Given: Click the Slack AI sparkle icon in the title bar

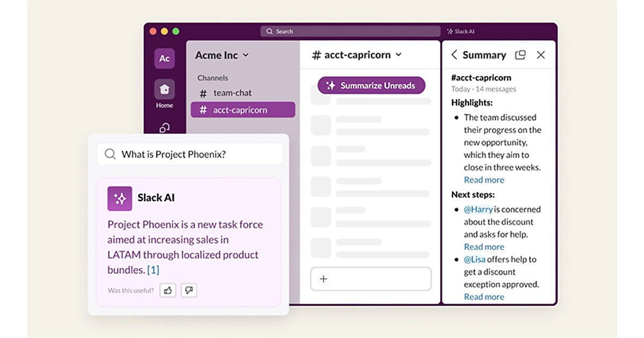Looking at the screenshot, I should click(450, 32).
